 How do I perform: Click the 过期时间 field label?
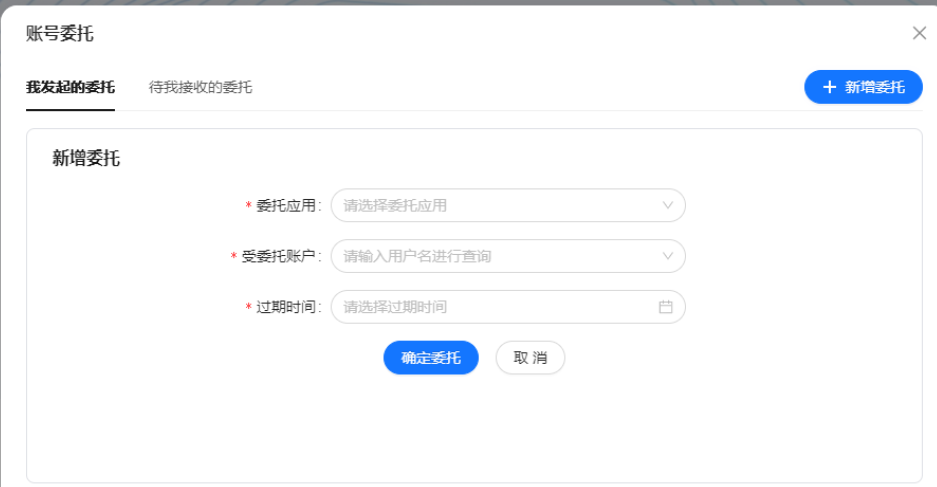286,307
